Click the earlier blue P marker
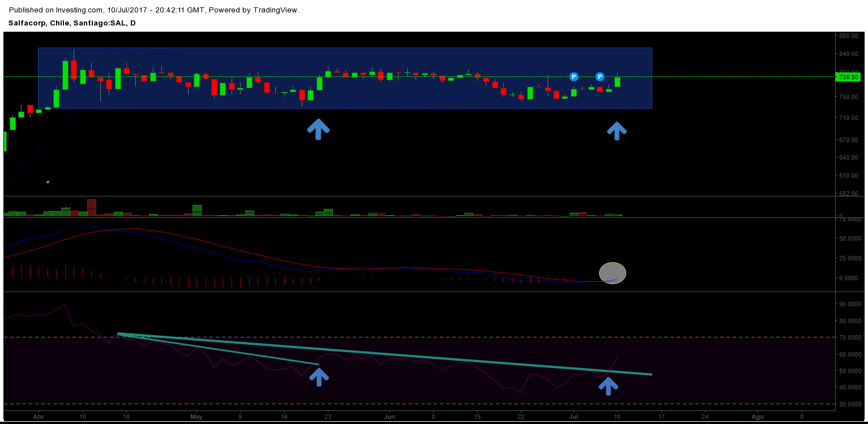 click(x=574, y=76)
